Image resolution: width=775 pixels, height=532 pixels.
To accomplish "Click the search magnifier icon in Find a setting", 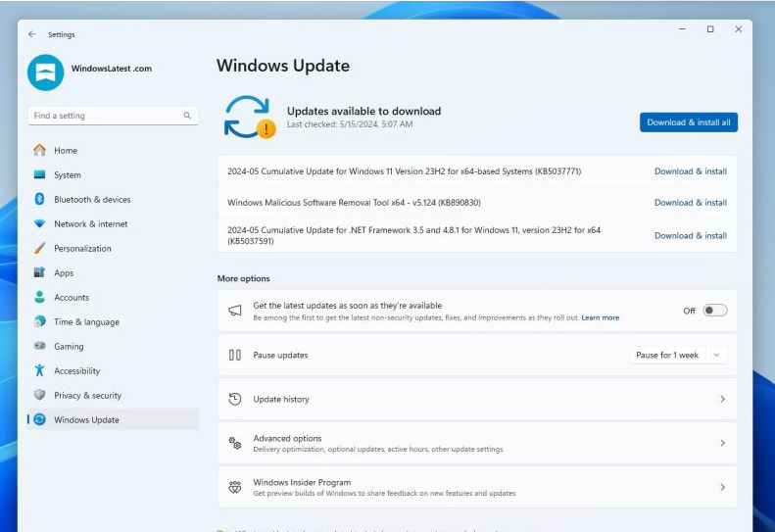I will pyautogui.click(x=187, y=116).
